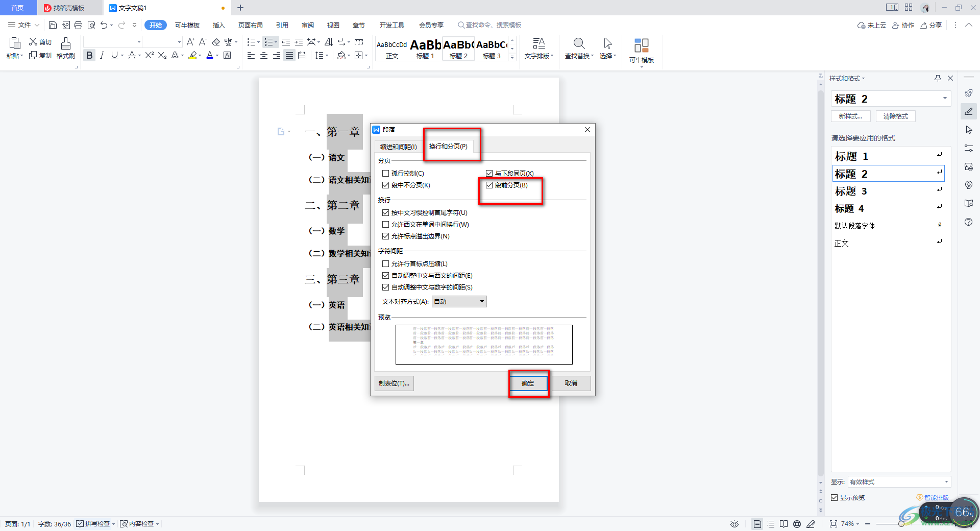The height and width of the screenshot is (531, 980).
Task: Click the Character Border icon
Action: tap(228, 55)
